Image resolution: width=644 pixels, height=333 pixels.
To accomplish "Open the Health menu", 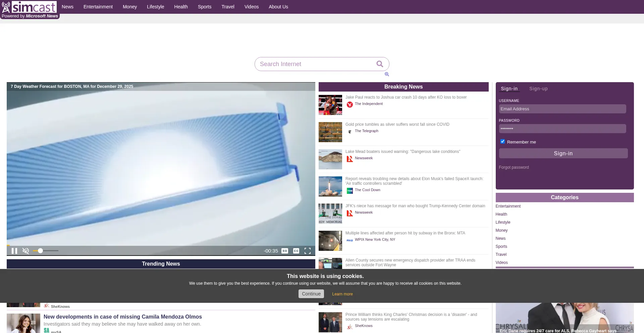I will tap(181, 7).
